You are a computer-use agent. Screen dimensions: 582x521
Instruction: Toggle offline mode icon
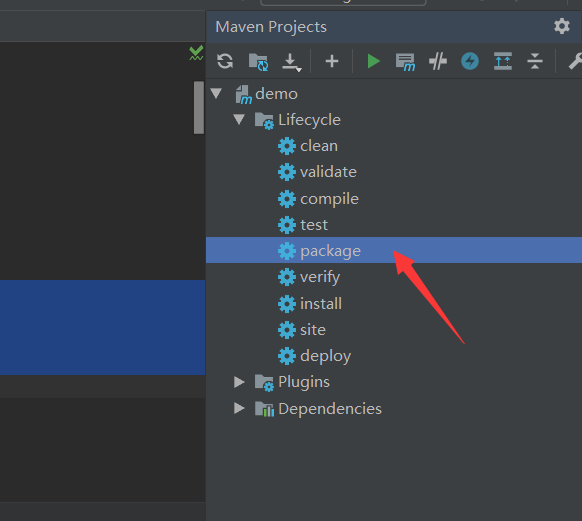(x=438, y=61)
